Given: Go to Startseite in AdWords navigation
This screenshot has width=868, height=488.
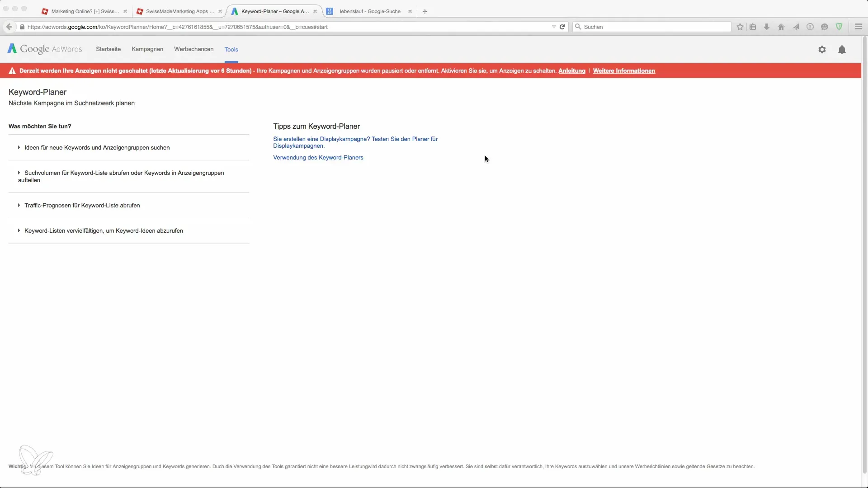Looking at the screenshot, I should [x=108, y=49].
